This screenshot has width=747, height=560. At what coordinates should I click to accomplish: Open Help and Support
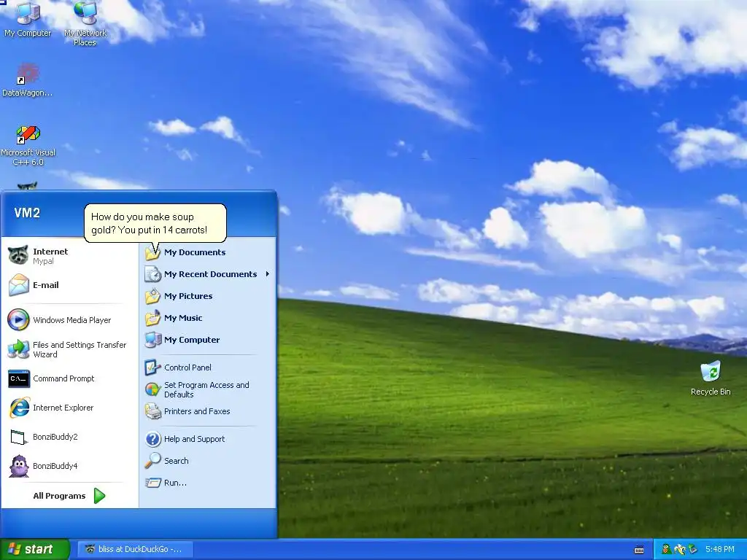coord(208,439)
